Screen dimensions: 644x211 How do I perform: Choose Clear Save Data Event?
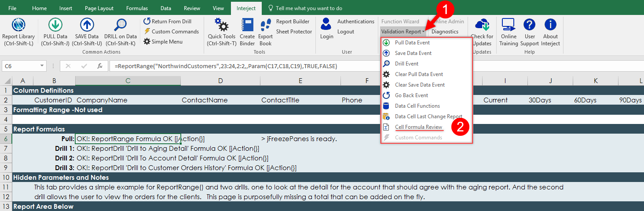point(426,85)
